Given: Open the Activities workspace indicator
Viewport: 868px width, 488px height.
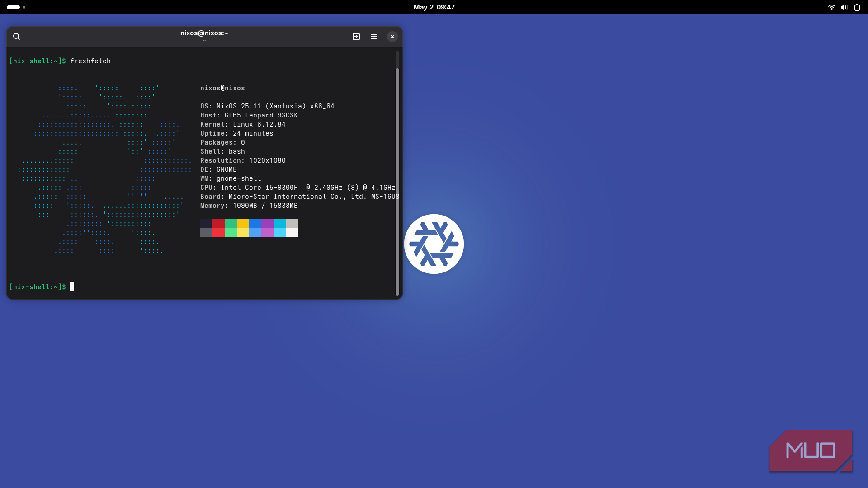Looking at the screenshot, I should [x=16, y=7].
